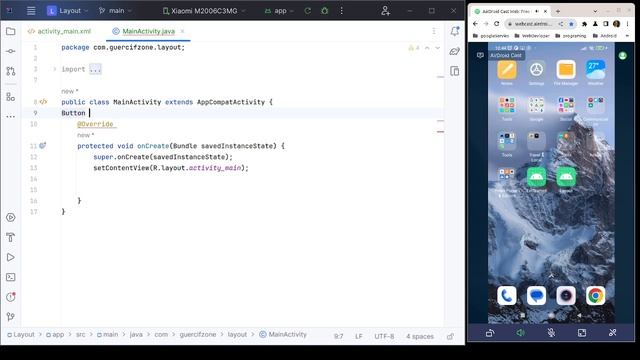Open the main branch dropdown
640x360 pixels.
(x=115, y=11)
